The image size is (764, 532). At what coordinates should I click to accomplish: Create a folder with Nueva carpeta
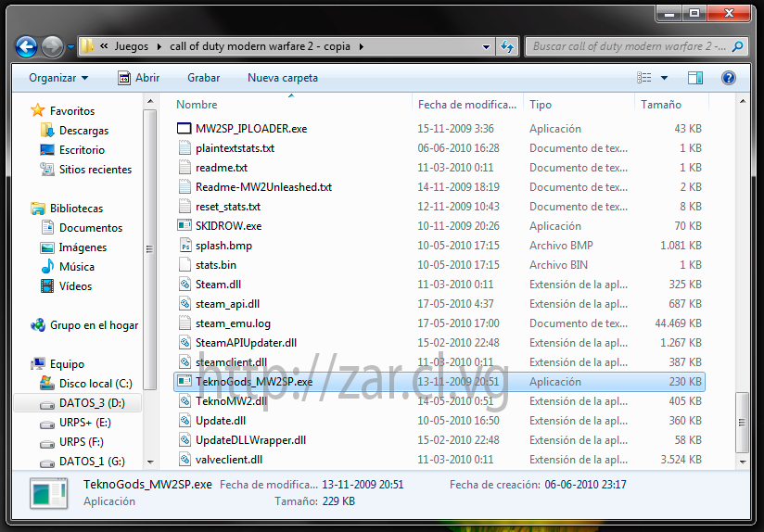coord(283,78)
